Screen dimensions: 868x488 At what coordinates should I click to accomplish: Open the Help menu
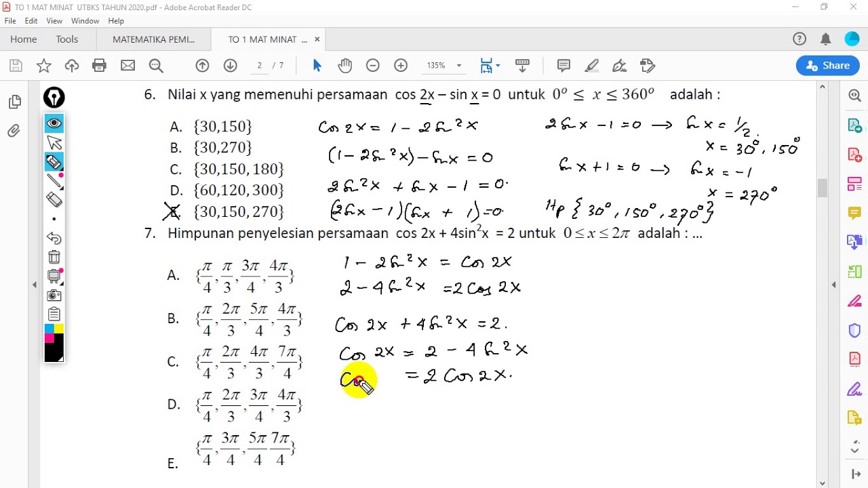(116, 21)
